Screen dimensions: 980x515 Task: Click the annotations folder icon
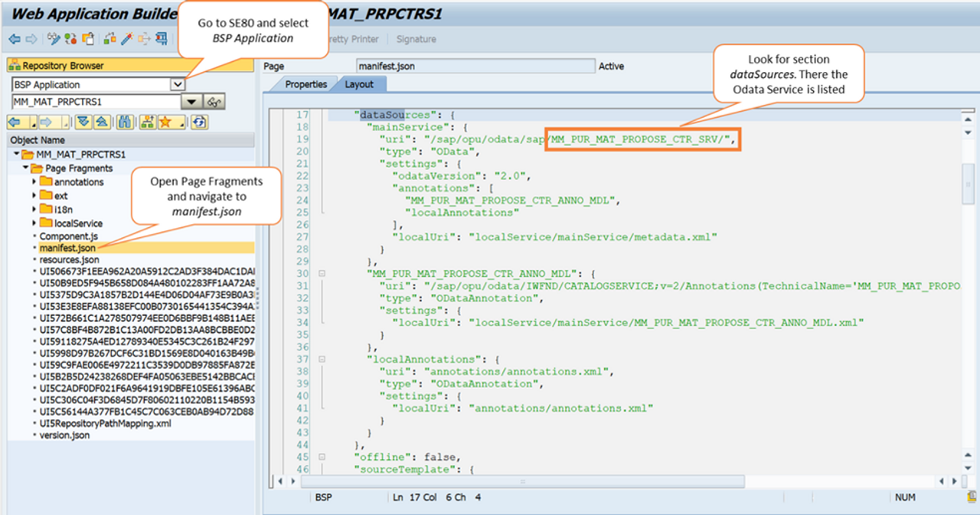45,182
